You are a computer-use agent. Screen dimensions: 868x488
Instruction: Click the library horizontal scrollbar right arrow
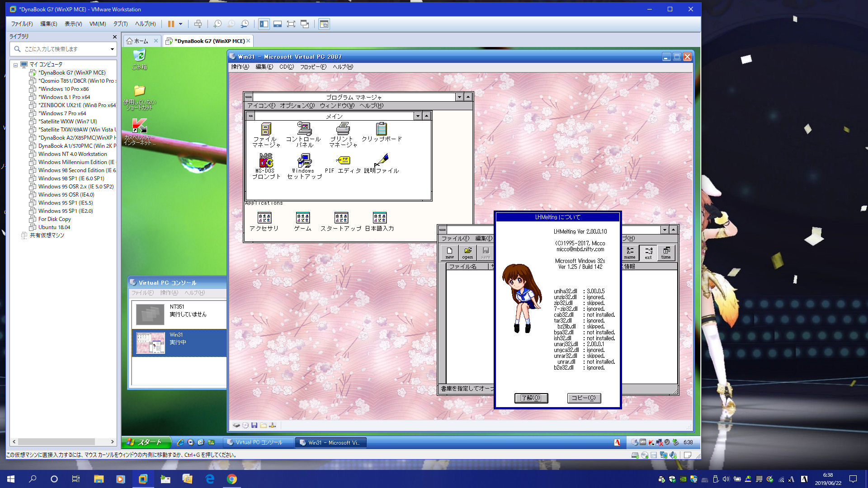[112, 441]
